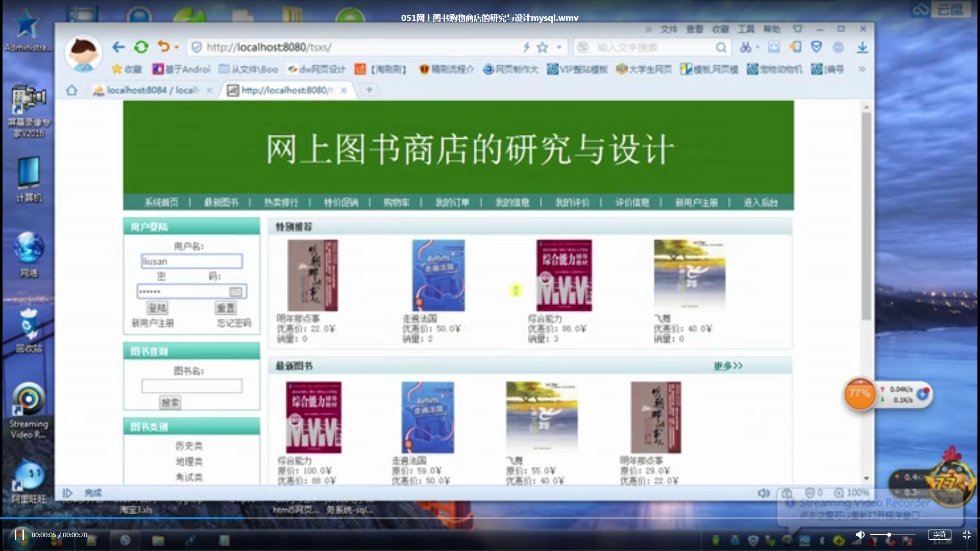Select the 地理类 book category
This screenshot has width=980, height=551.
pos(189,462)
